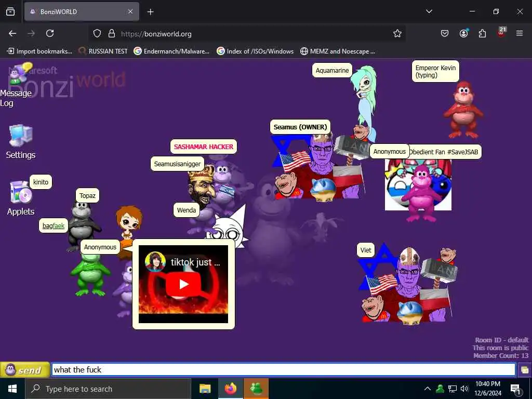Click the "Seamus (OWNER)" name tag

coord(300,127)
